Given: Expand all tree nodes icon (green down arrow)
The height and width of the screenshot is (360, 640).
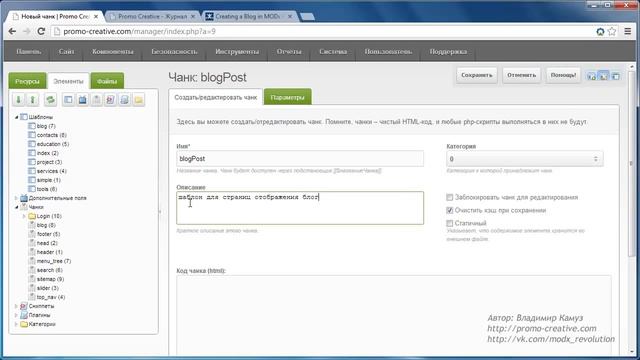Looking at the screenshot, I should click(18, 99).
